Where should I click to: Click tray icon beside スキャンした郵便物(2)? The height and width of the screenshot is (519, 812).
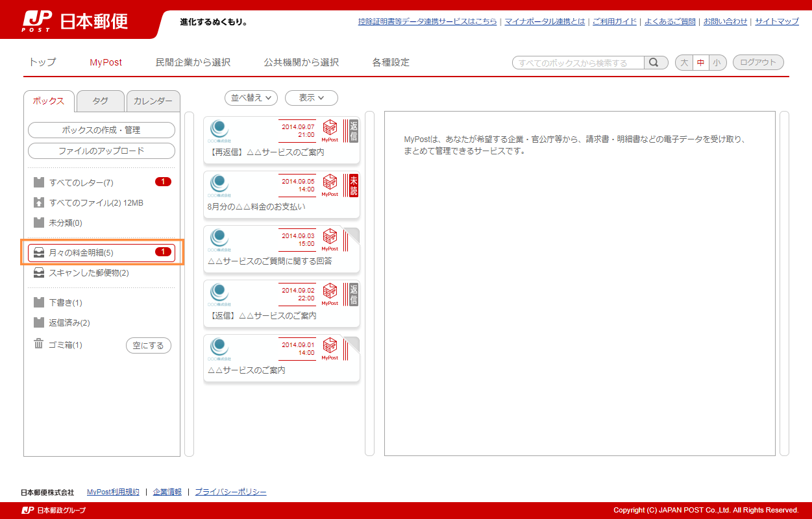39,272
